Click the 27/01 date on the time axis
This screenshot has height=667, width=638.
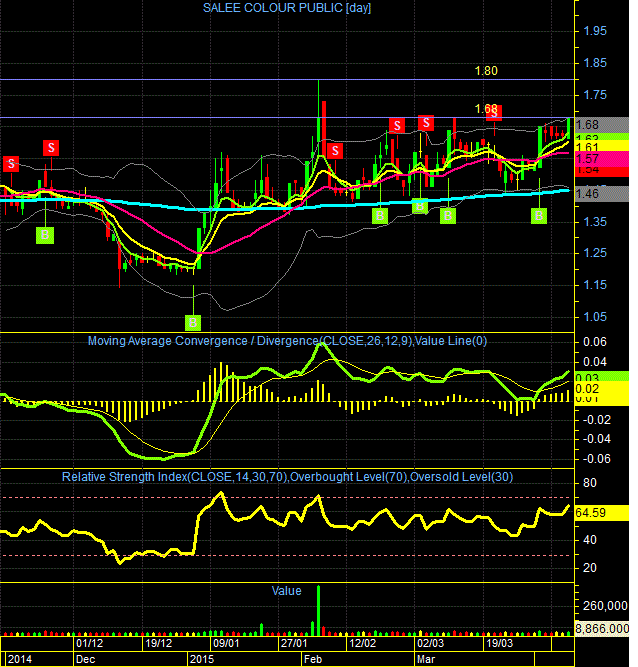coord(294,643)
